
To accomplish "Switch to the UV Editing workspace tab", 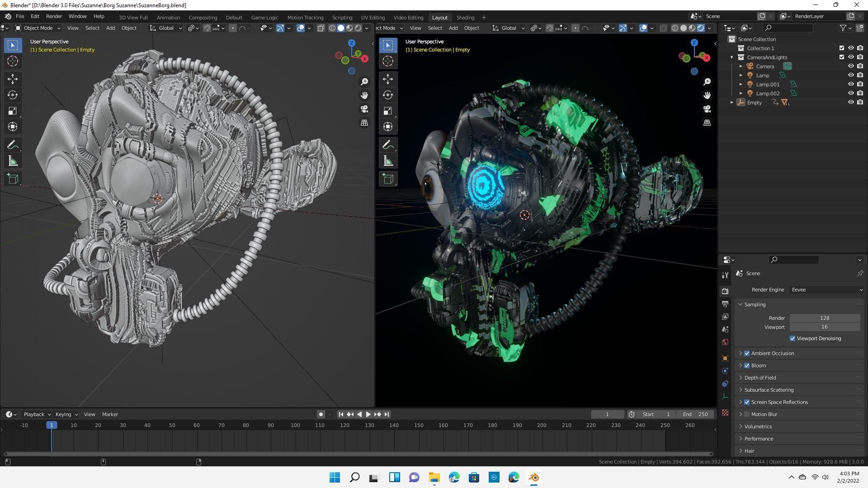I will coord(373,18).
